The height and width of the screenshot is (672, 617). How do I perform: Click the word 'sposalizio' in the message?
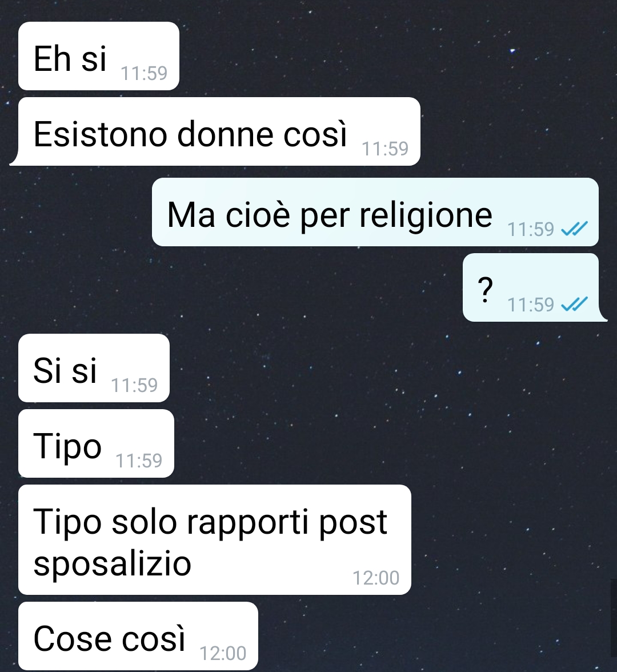click(112, 563)
